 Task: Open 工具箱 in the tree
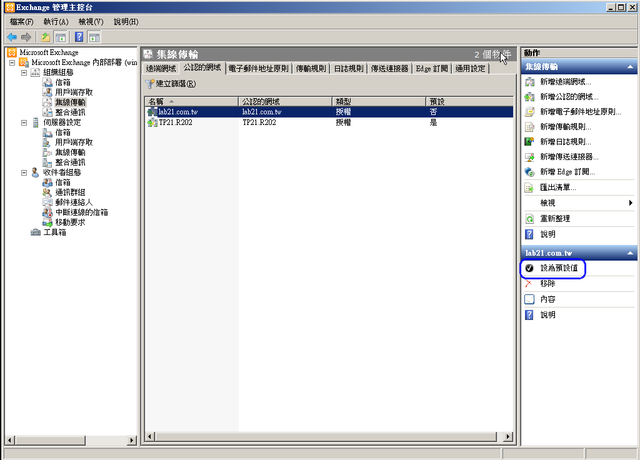pos(55,232)
